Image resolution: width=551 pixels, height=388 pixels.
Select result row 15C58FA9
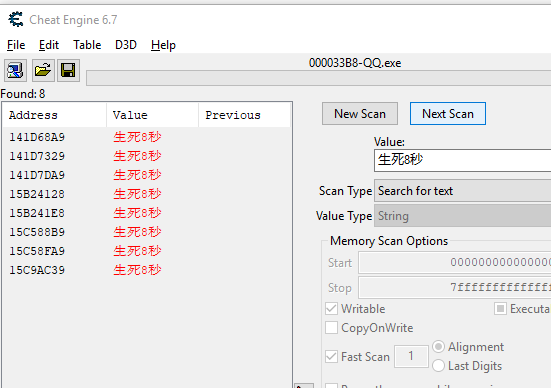pyautogui.click(x=147, y=251)
